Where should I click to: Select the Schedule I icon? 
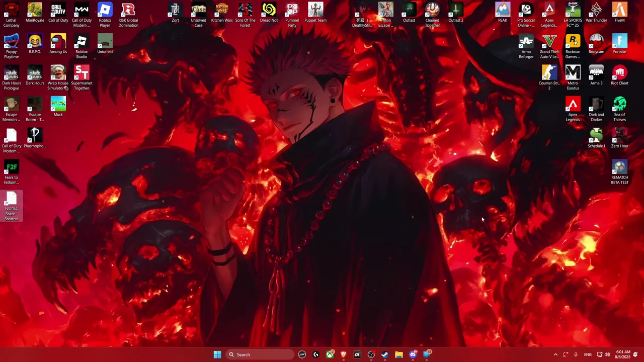pyautogui.click(x=596, y=138)
